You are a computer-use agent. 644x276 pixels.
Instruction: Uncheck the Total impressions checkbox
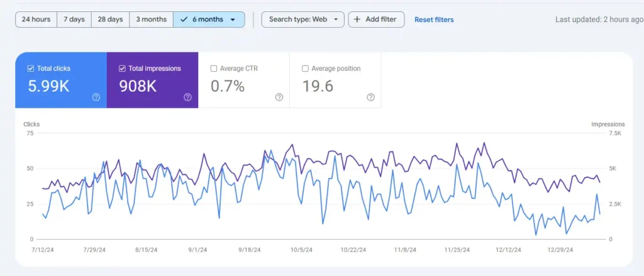122,69
